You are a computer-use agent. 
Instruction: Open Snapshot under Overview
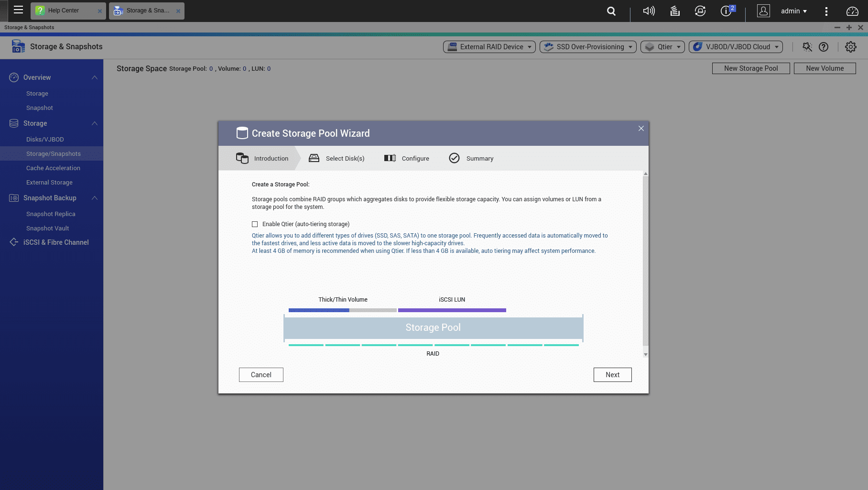pyautogui.click(x=40, y=108)
